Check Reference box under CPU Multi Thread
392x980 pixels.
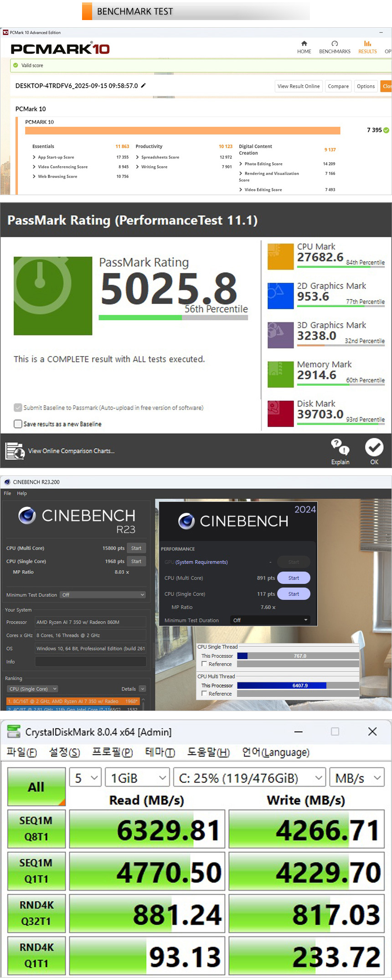tap(204, 694)
